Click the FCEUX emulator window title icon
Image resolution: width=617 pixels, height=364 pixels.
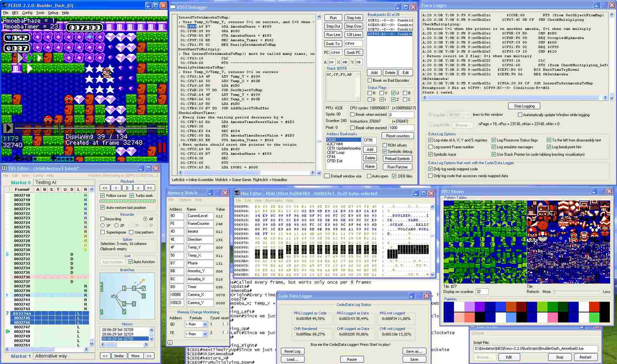pos(5,5)
